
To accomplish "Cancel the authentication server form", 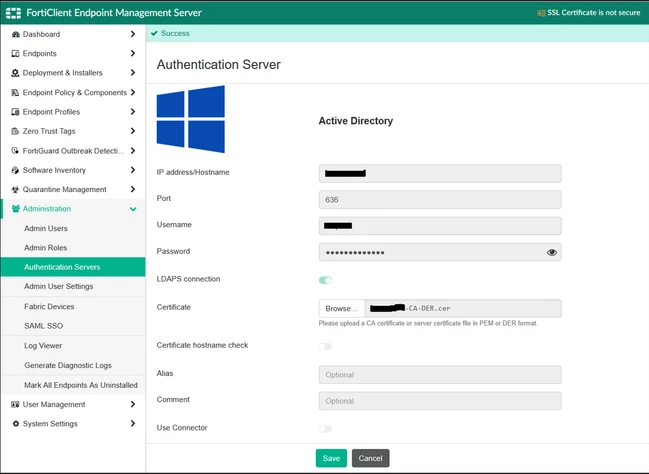I will click(x=370, y=458).
